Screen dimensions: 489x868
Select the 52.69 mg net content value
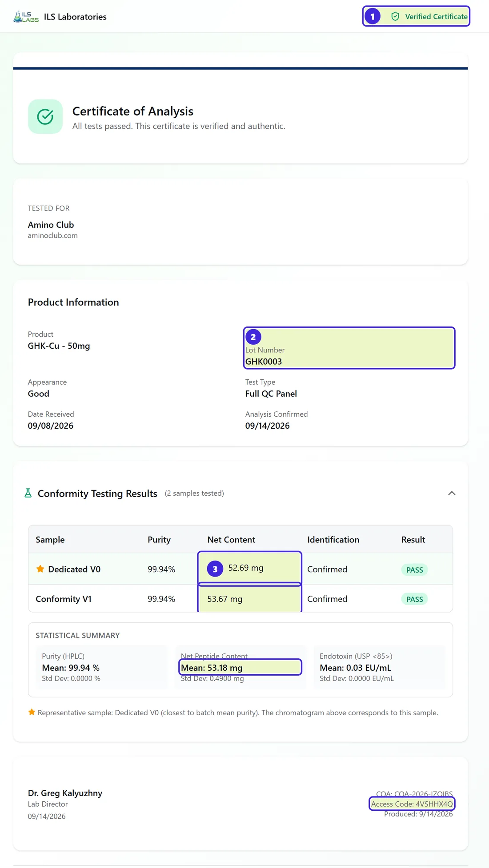(246, 568)
